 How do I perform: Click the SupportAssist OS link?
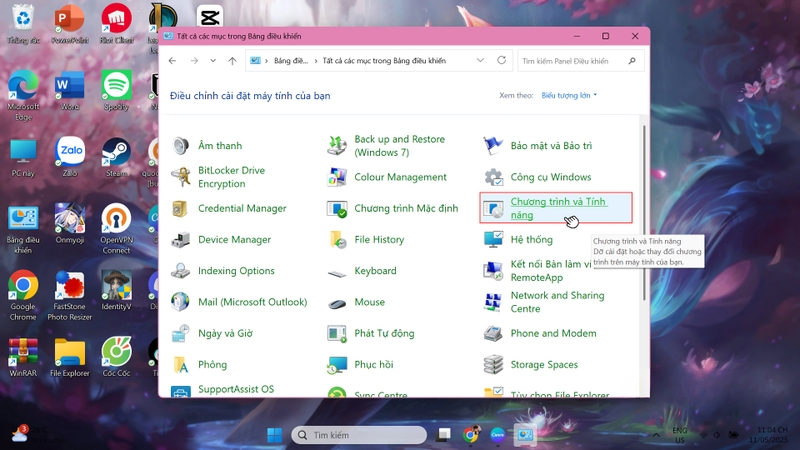coord(236,389)
